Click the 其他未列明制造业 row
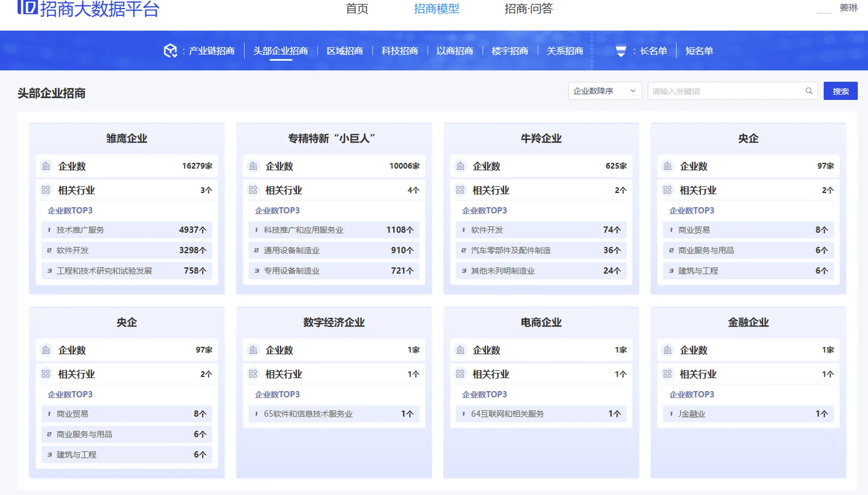The width and height of the screenshot is (868, 495). click(541, 271)
